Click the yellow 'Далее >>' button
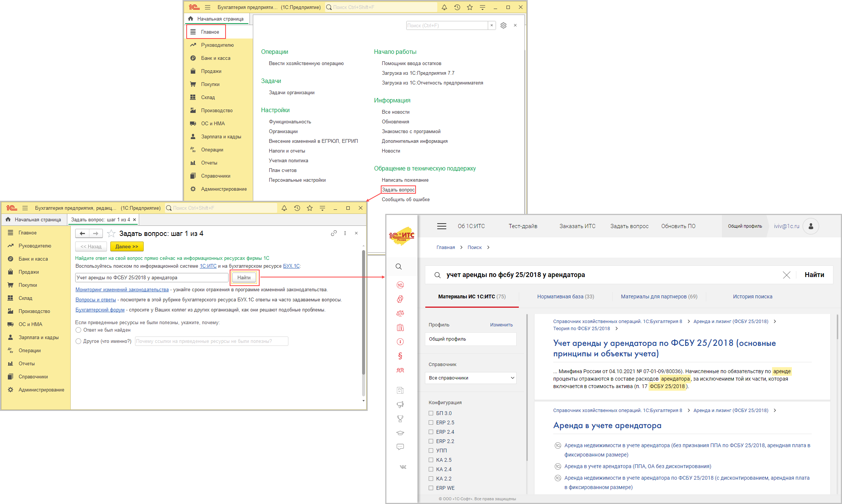The width and height of the screenshot is (842, 504). point(127,246)
